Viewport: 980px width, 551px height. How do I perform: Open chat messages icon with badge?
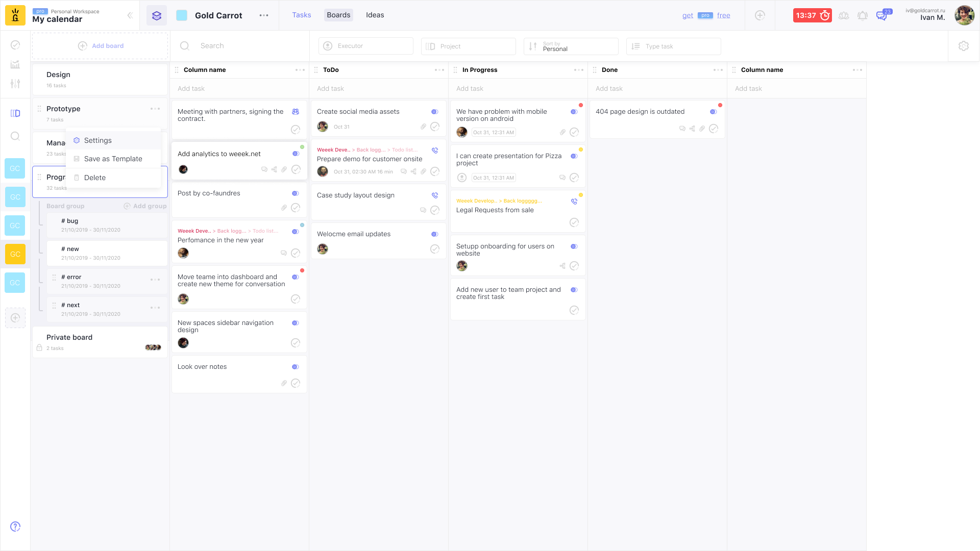click(881, 15)
